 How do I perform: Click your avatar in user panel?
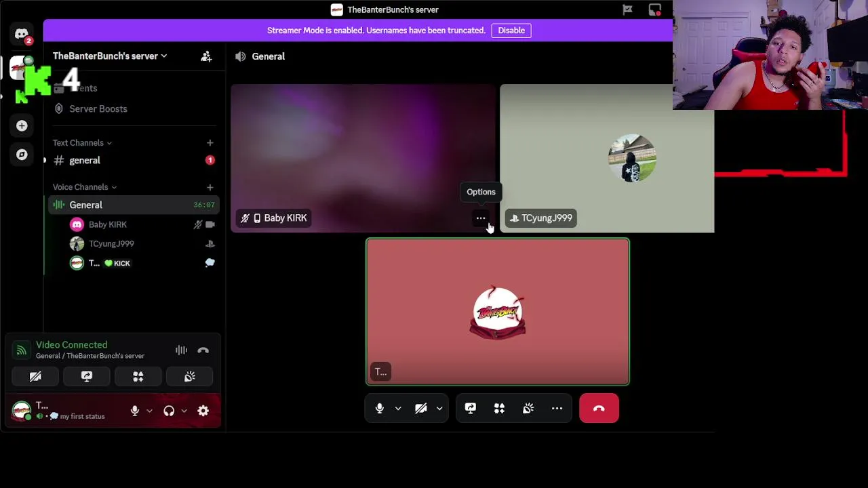coord(22,410)
